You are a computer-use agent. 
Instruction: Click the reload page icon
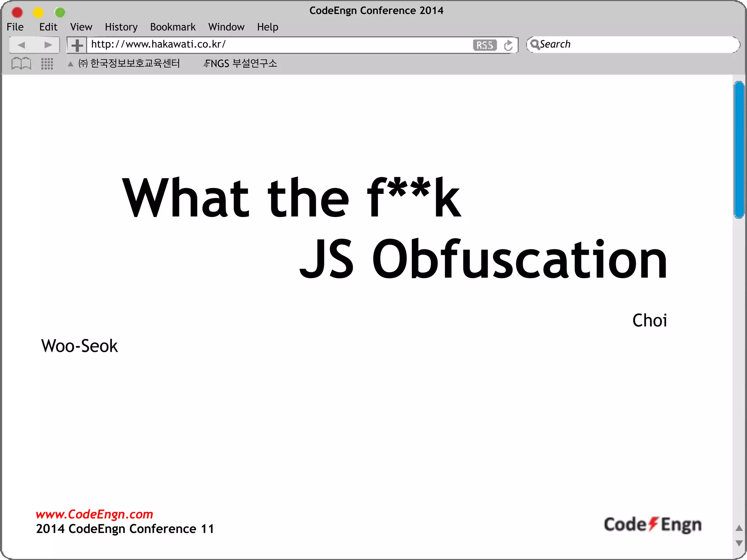click(x=508, y=45)
